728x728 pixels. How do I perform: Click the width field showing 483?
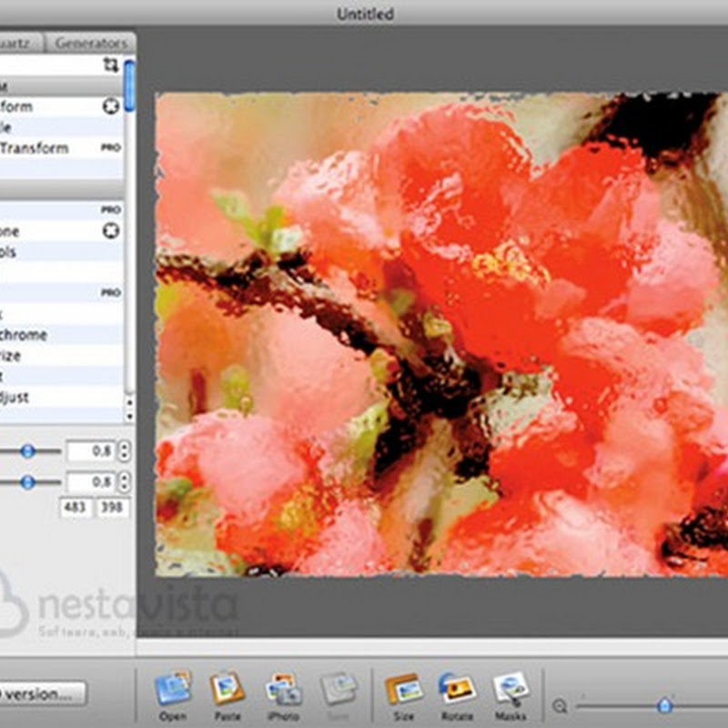click(76, 507)
